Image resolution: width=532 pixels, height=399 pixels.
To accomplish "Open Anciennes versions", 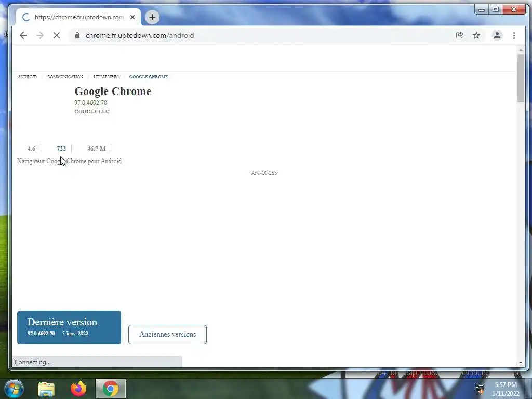I will click(x=167, y=335).
